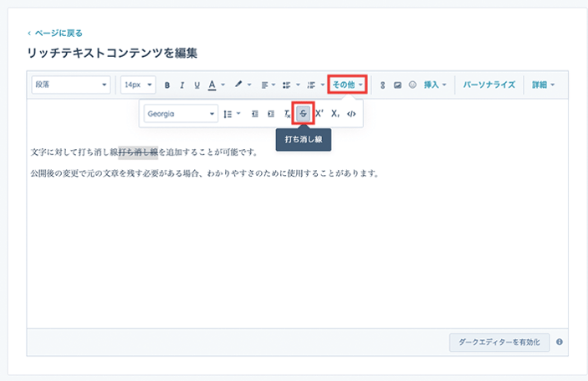Viewport: 588px width, 381px height.
Task: Open the Georgia font family dropdown
Action: tap(181, 113)
